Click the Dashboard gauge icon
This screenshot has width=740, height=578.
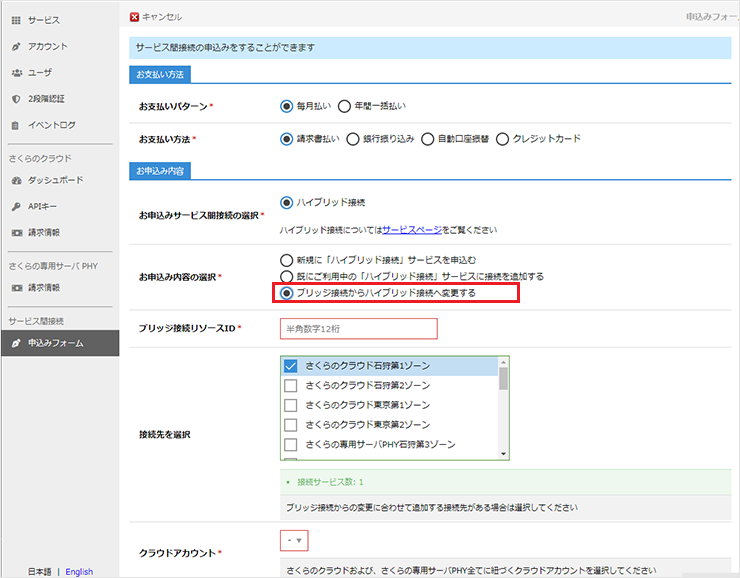tap(16, 180)
